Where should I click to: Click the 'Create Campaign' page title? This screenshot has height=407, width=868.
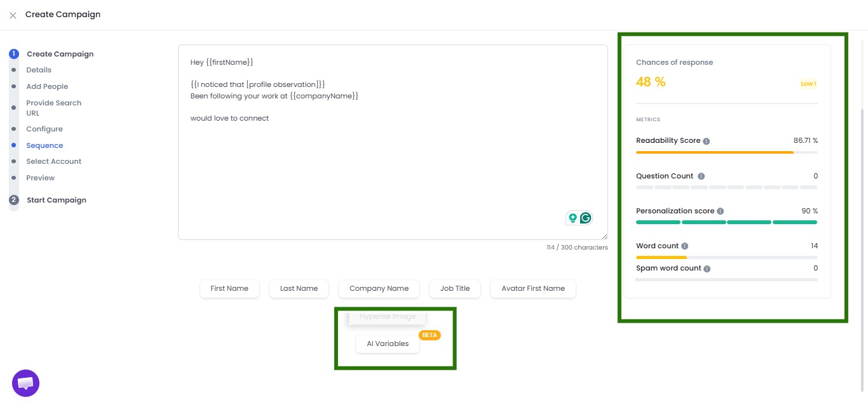63,14
